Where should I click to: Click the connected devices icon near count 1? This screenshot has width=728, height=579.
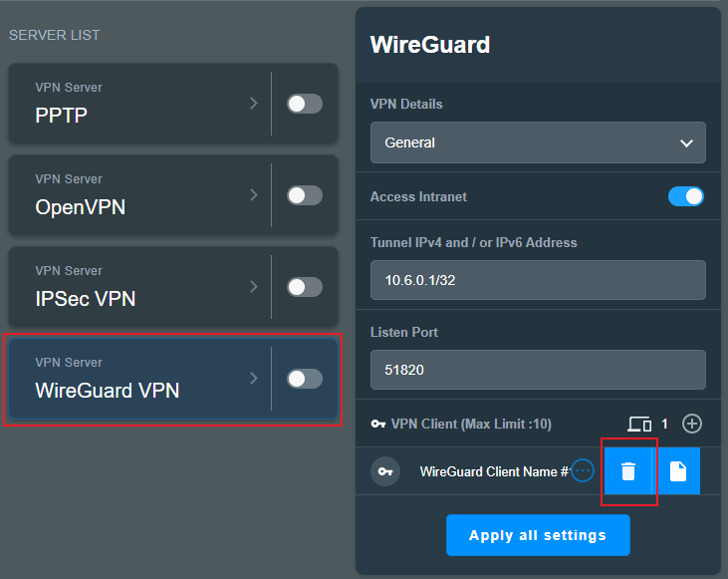pos(639,424)
